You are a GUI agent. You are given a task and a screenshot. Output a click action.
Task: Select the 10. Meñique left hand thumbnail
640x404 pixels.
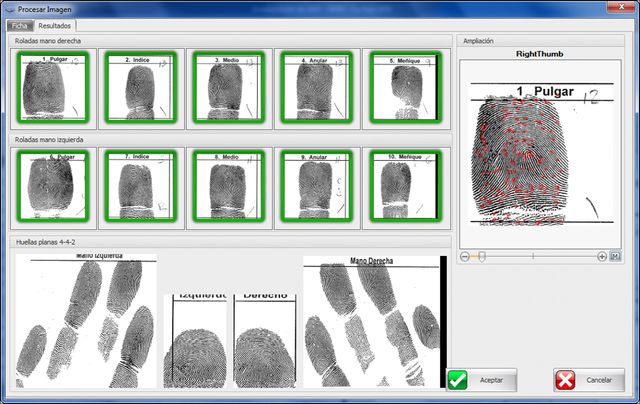click(x=406, y=186)
